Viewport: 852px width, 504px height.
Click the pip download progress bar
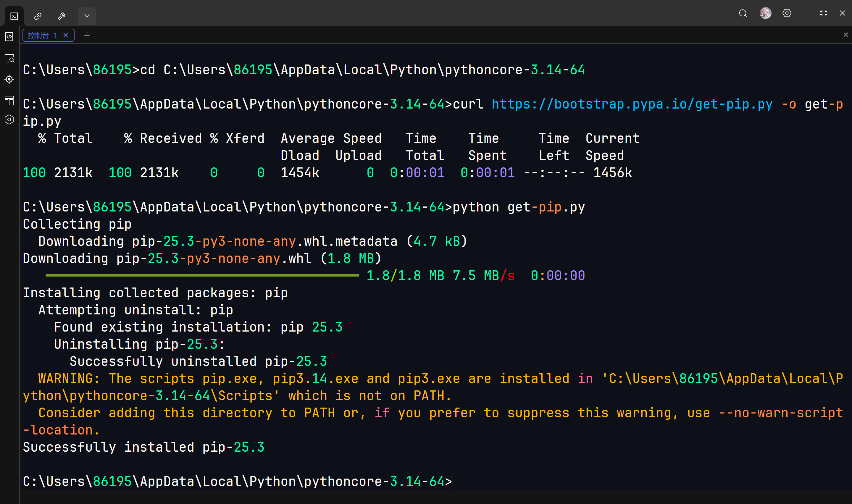click(202, 275)
